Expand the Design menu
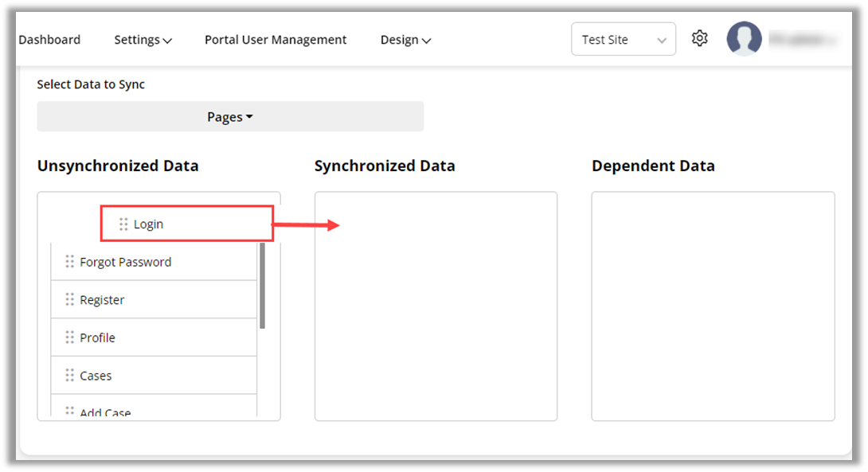The width and height of the screenshot is (868, 472). coord(405,40)
